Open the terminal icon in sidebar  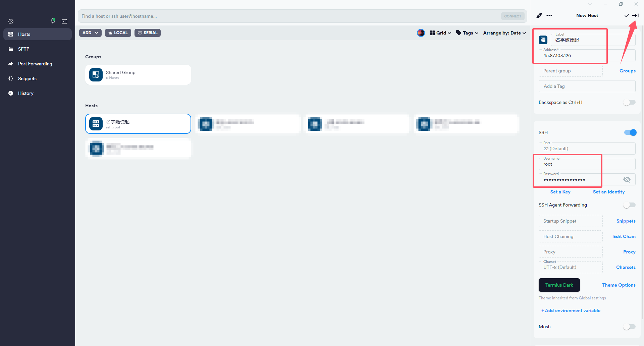[64, 21]
